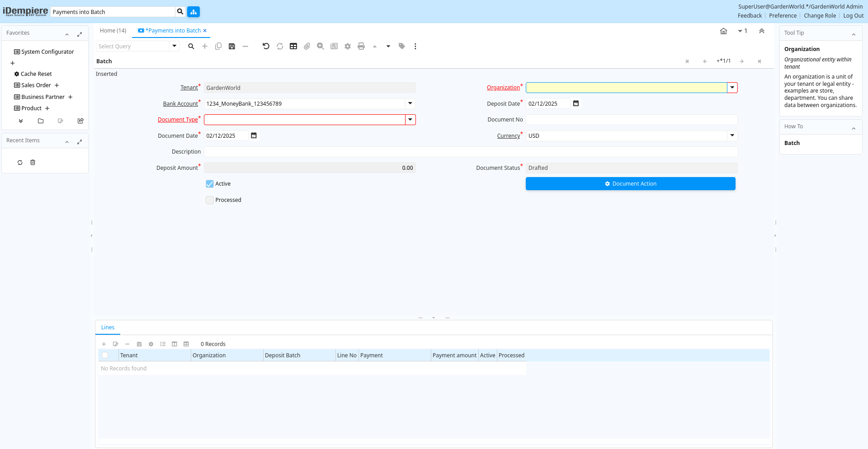Click the Print icon in toolbar
This screenshot has width=868, height=449.
[x=361, y=46]
